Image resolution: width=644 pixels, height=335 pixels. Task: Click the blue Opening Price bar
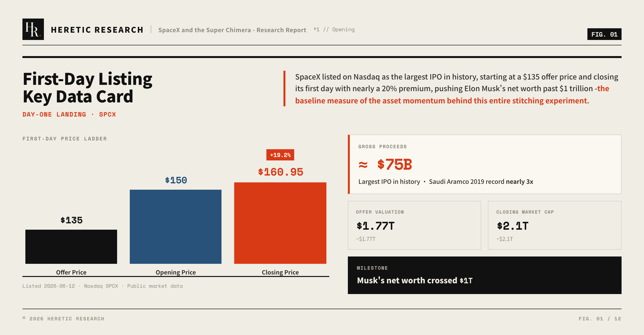click(x=175, y=227)
